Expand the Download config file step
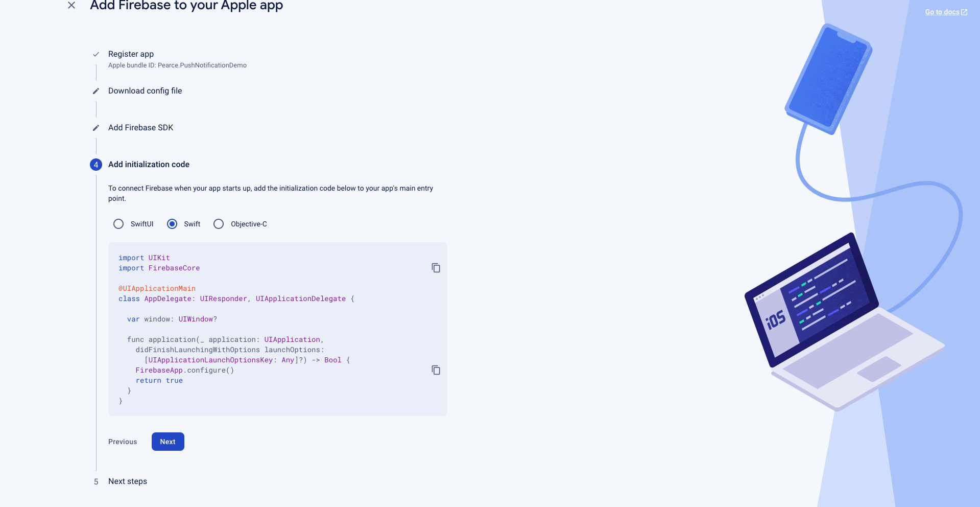 point(145,91)
